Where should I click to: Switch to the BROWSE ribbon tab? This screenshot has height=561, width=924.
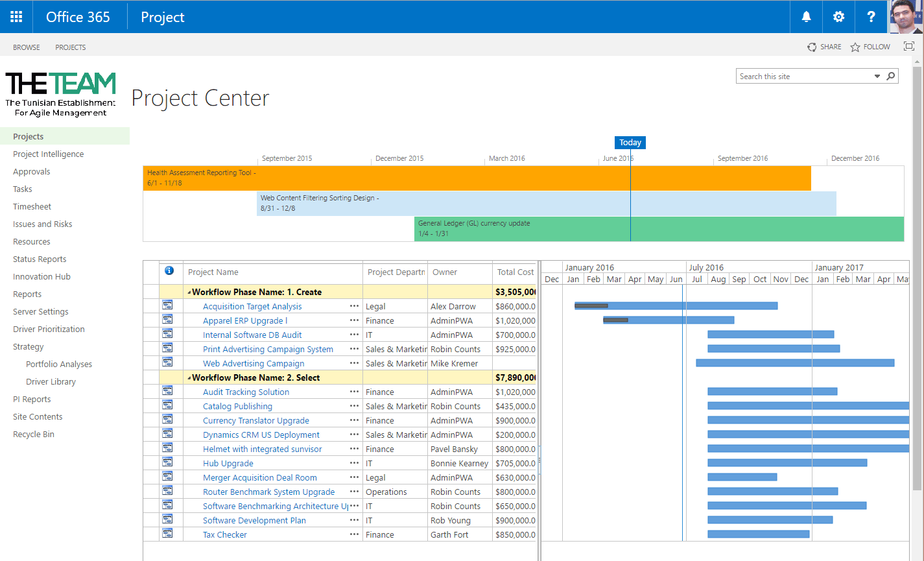[27, 47]
